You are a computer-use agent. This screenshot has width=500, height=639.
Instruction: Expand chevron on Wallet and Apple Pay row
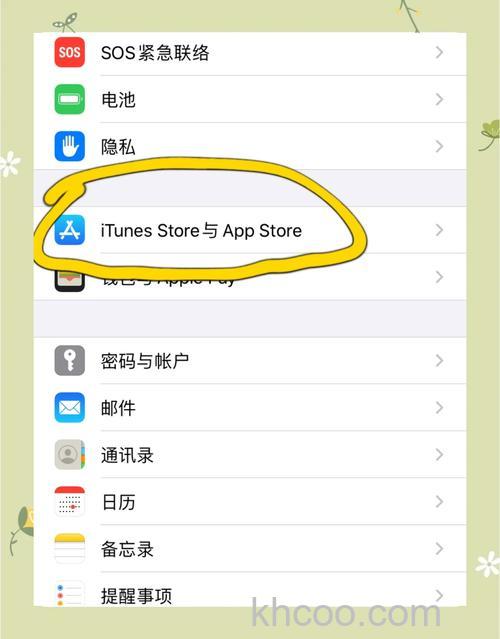(439, 277)
